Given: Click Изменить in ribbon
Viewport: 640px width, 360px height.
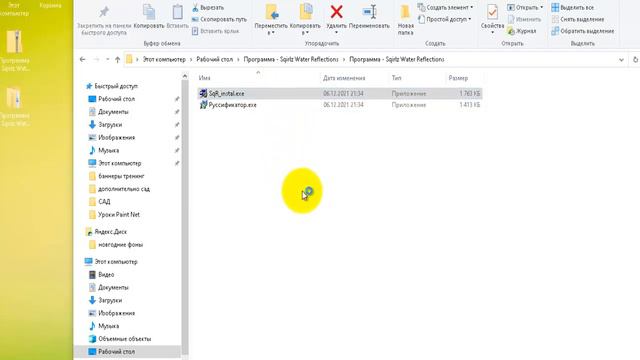Looking at the screenshot, I should (524, 19).
